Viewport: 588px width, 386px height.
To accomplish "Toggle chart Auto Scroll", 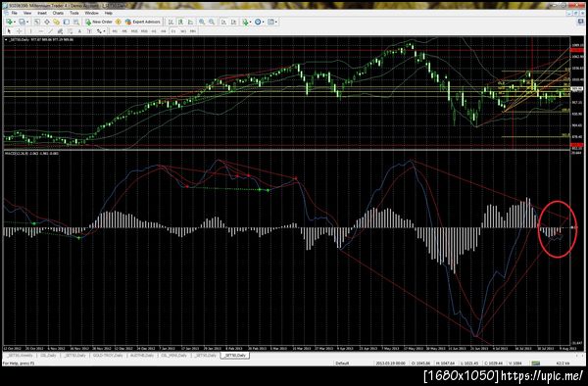I will [x=223, y=22].
